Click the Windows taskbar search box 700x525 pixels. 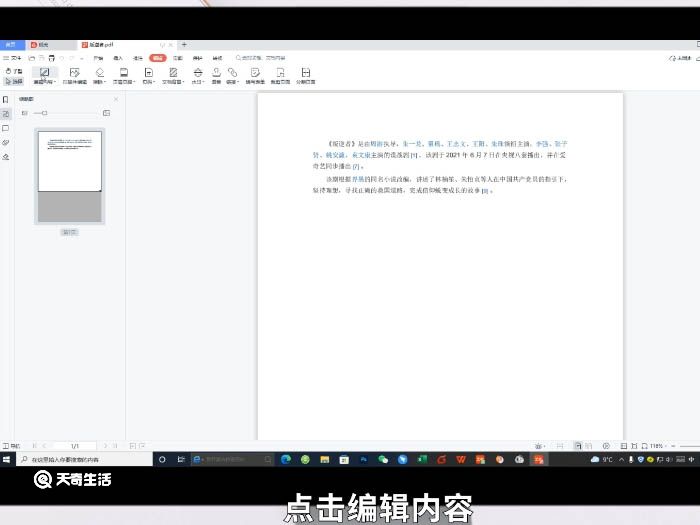coord(85,459)
